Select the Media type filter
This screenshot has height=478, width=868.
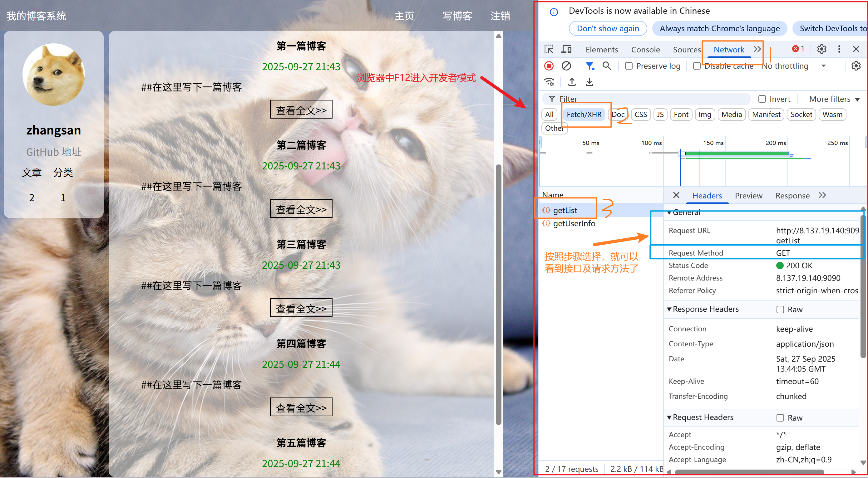(x=732, y=115)
